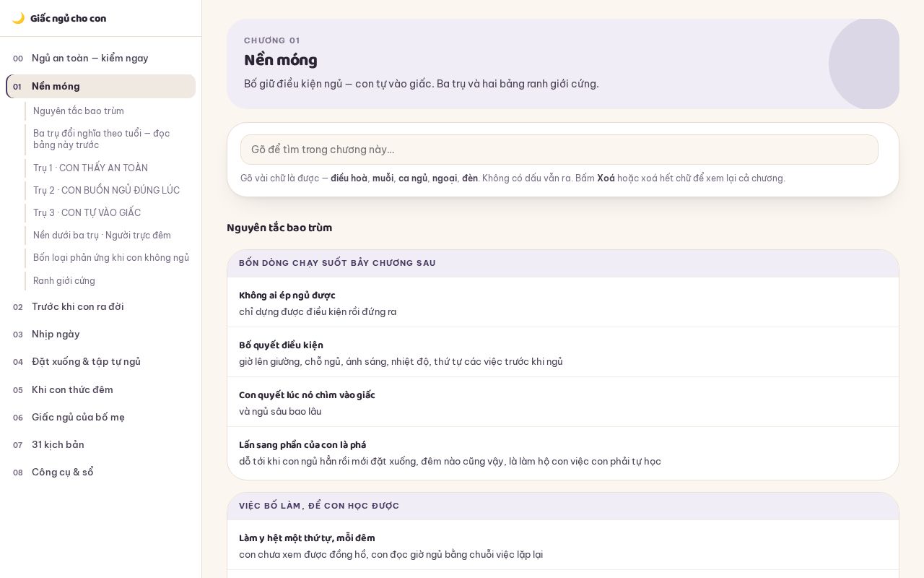Screen dimensions: 924x578
Task: Open chapter 08 Công cụ & sổ
Action: point(100,473)
